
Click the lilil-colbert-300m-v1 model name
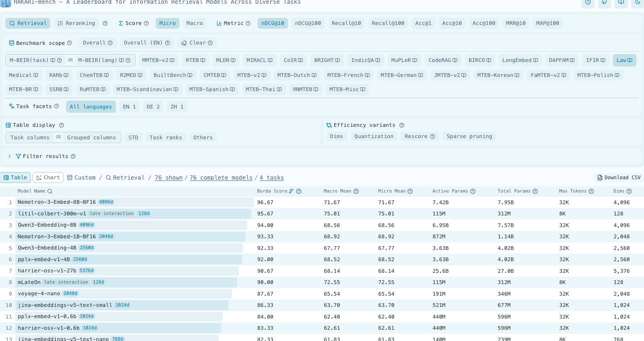[52, 214]
